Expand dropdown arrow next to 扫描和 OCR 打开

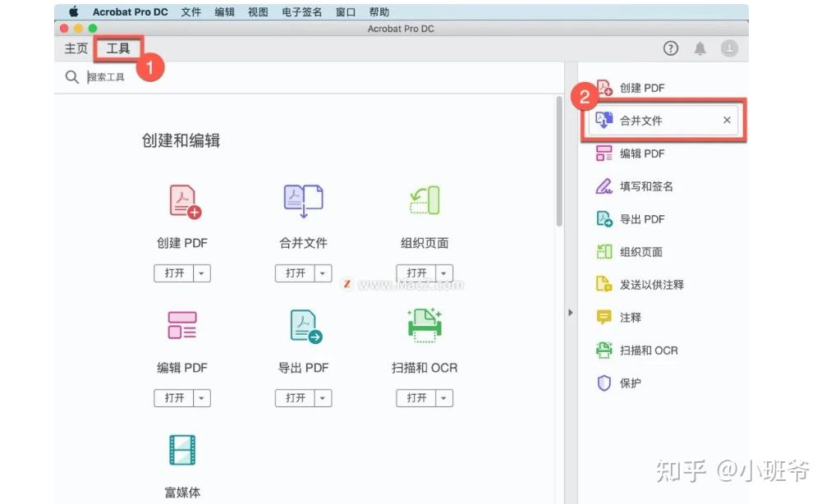tap(443, 398)
